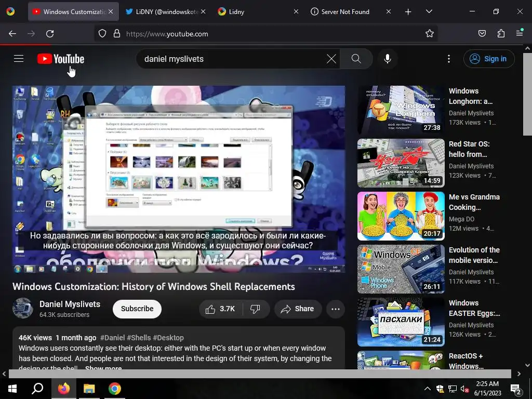Open Google Chrome from taskbar

[115, 389]
